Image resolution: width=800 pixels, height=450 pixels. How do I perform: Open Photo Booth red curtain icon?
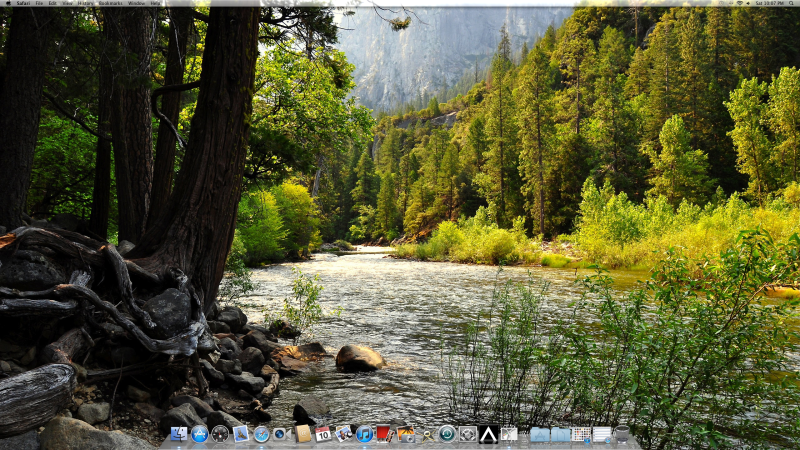pyautogui.click(x=384, y=434)
